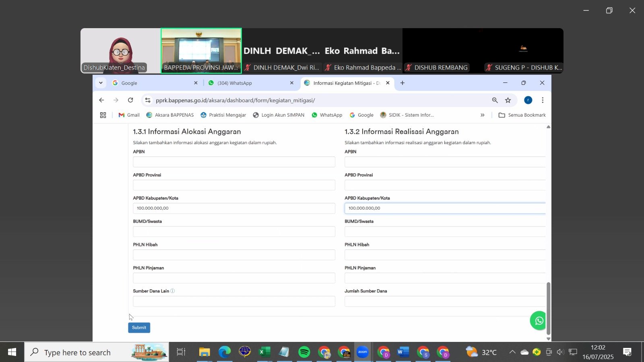Image resolution: width=644 pixels, height=362 pixels.
Task: Click the Alokasi PHLN Pinjaman field
Action: coord(234,278)
